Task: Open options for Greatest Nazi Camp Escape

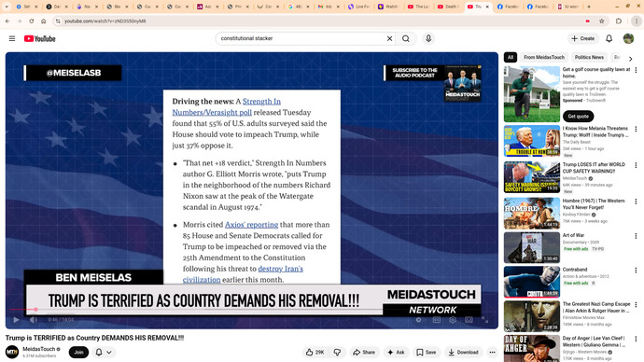Action: coord(636,304)
